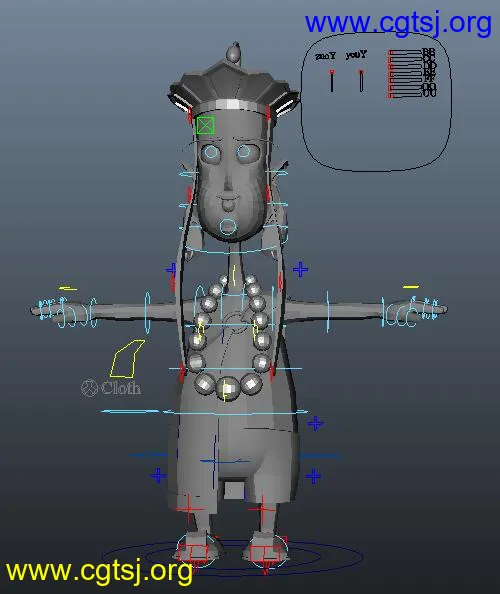Select the yellow dash above the screen-right hand
This screenshot has width=500, height=594.
(x=411, y=287)
